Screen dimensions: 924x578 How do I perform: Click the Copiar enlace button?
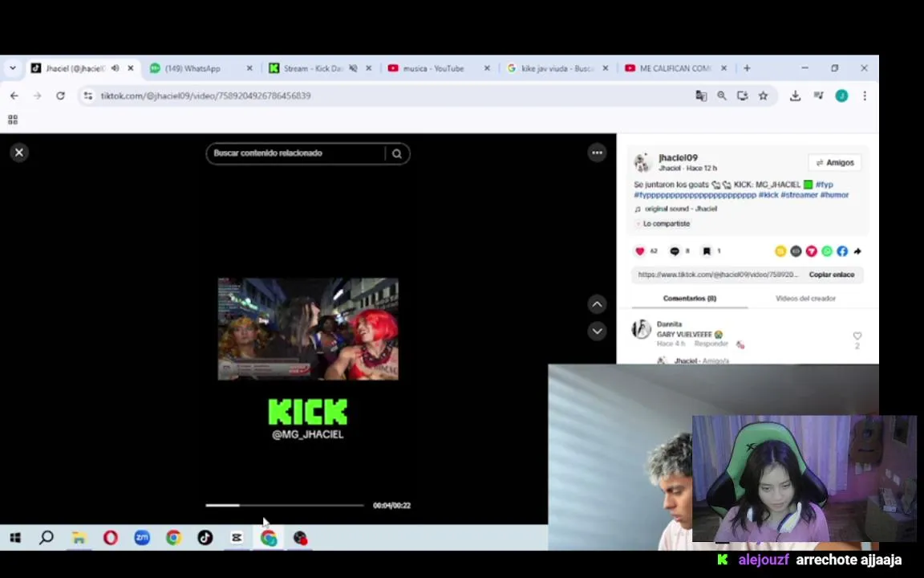coord(832,275)
